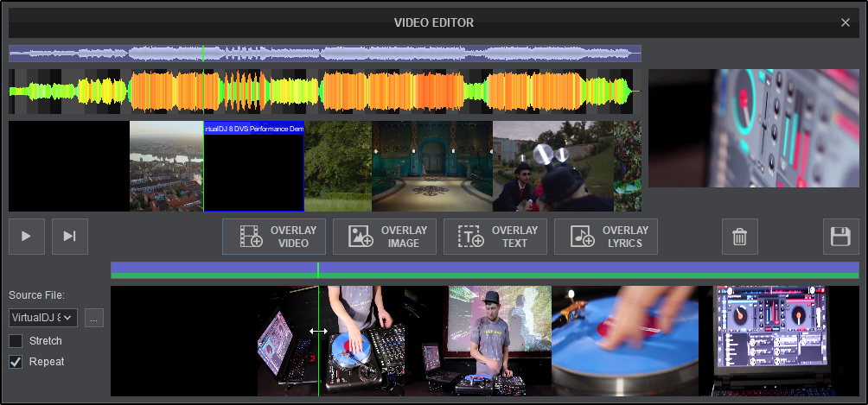
Task: Click the Overlay Text button
Action: coord(495,237)
